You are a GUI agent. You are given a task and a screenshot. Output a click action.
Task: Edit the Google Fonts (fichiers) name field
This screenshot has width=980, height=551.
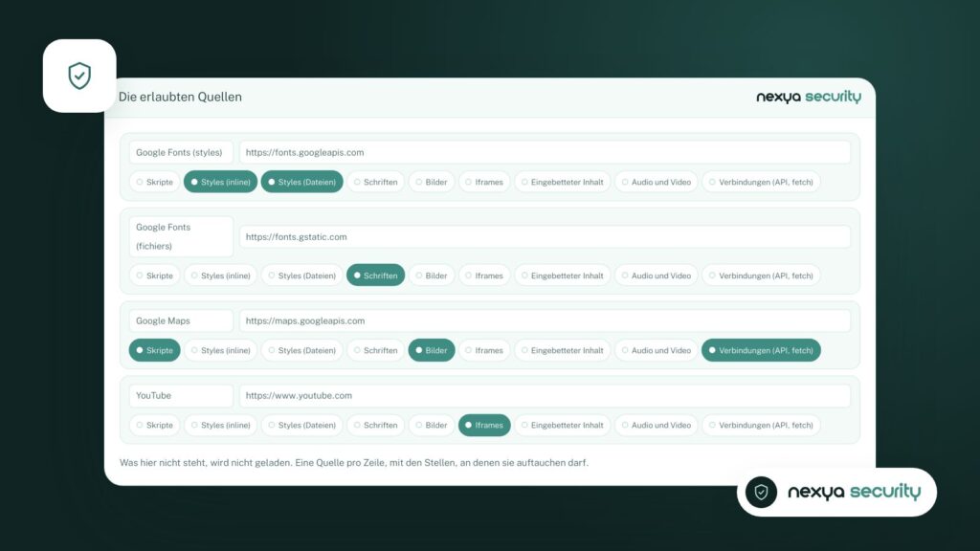(x=181, y=237)
